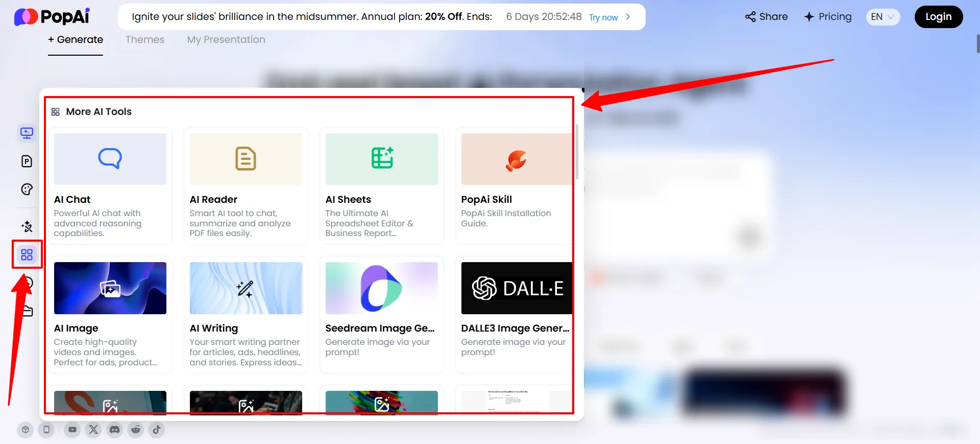Open the DALL·E image generator thumbnail
Image resolution: width=980 pixels, height=444 pixels.
517,288
